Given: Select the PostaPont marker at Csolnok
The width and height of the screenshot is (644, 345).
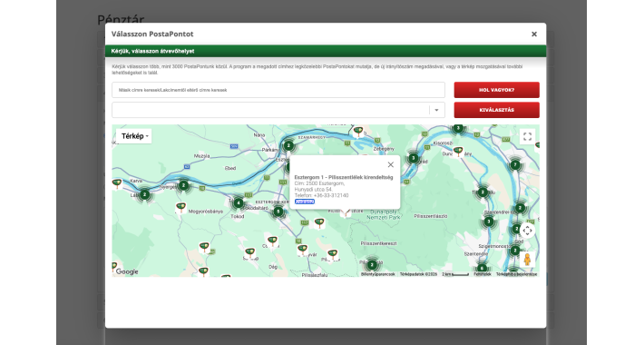Looking at the screenshot, I should [x=272, y=241].
